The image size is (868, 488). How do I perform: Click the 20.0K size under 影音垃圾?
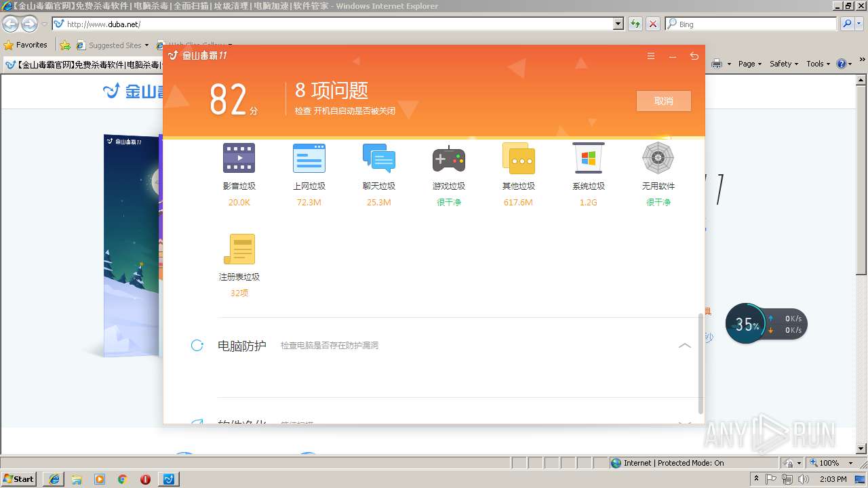pos(239,203)
